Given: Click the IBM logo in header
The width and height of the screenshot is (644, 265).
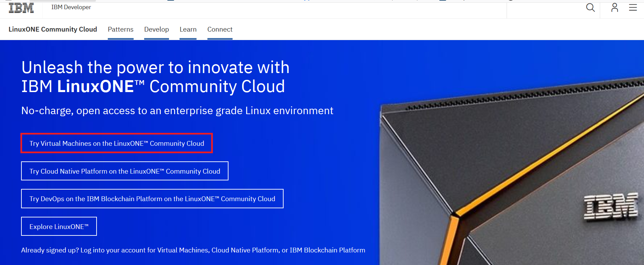Looking at the screenshot, I should coord(21,8).
